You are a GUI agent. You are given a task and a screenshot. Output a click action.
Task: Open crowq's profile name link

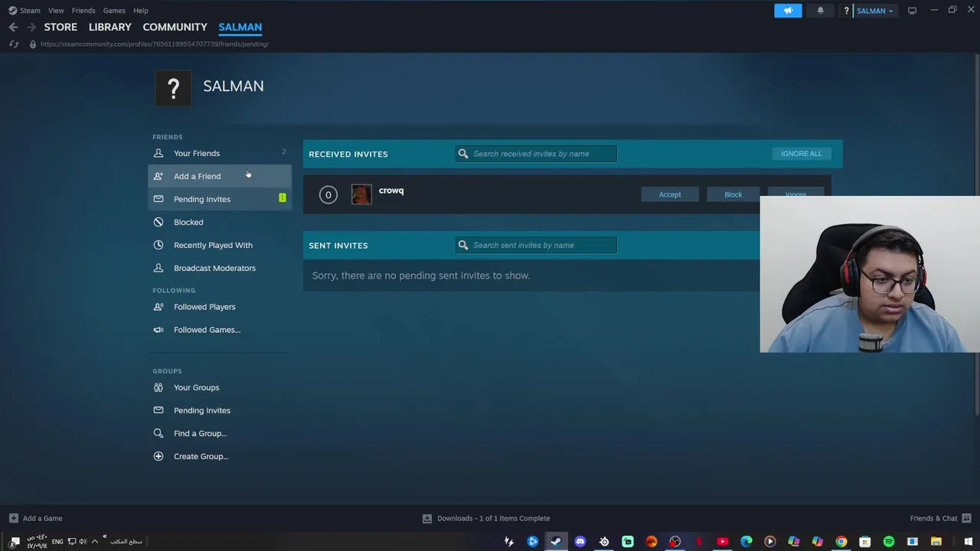[391, 191]
